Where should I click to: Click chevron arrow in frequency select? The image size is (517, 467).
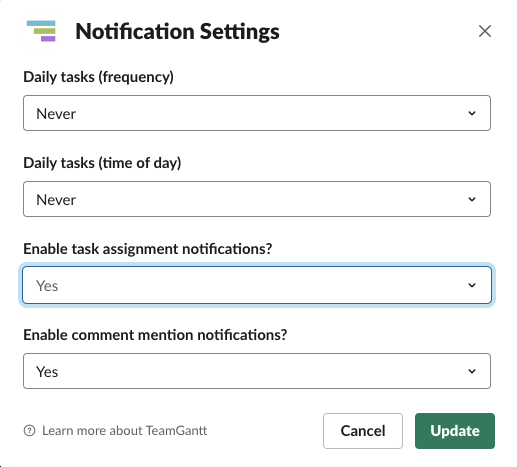(x=472, y=113)
